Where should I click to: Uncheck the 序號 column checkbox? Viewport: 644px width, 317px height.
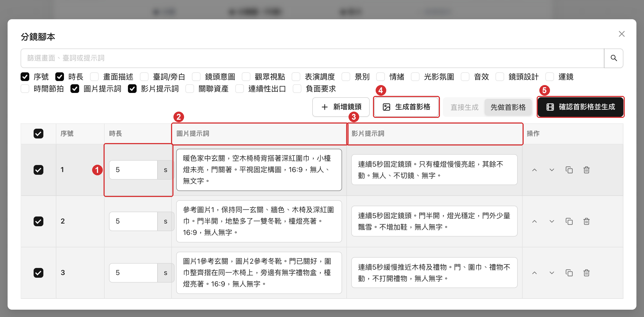(25, 77)
